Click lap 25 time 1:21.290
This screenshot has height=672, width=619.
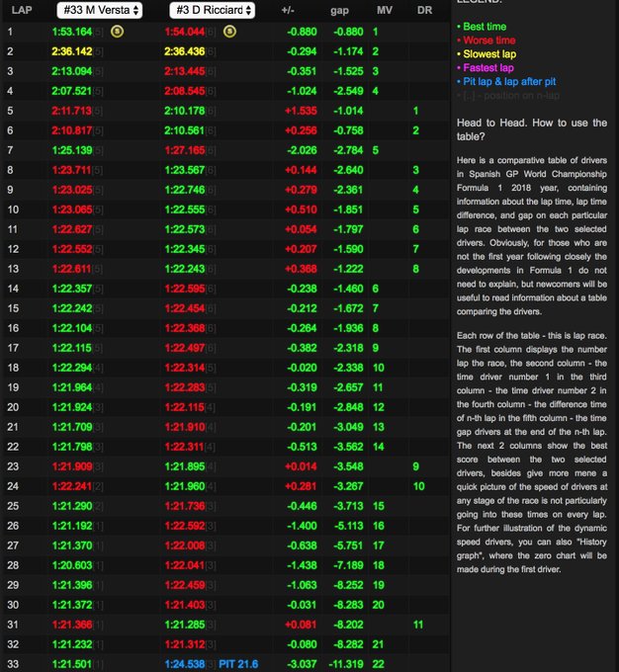(71, 506)
